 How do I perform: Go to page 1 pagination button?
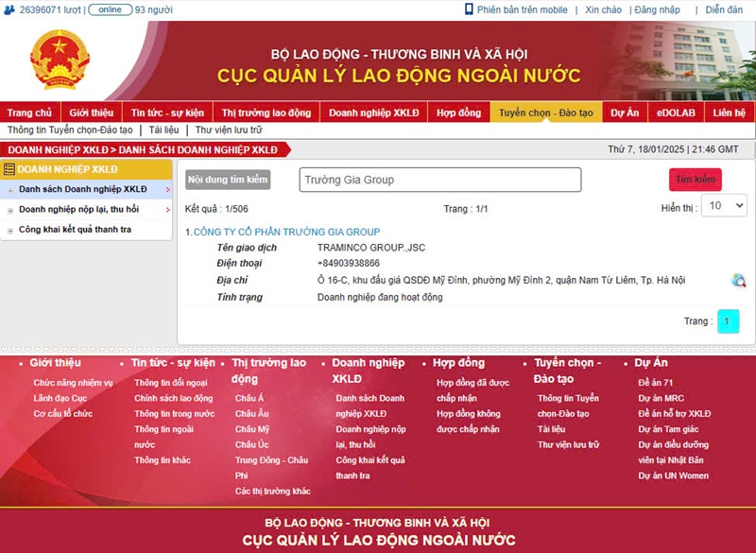(728, 321)
